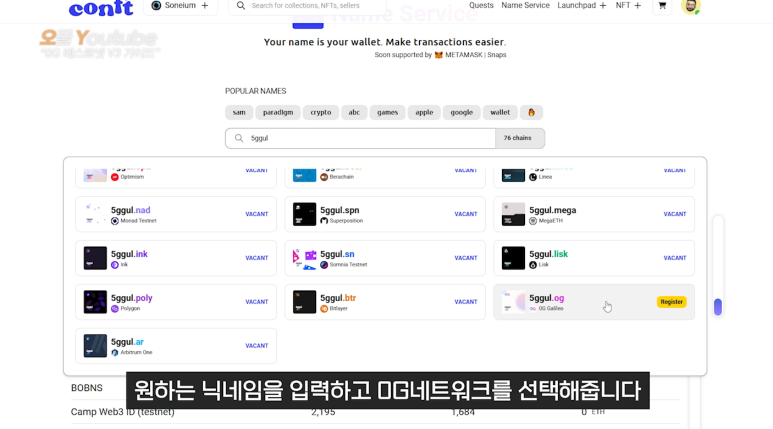Viewport: 773px width, 429px height.
Task: Click VACANT on the 5ggul.ar card
Action: click(x=257, y=346)
